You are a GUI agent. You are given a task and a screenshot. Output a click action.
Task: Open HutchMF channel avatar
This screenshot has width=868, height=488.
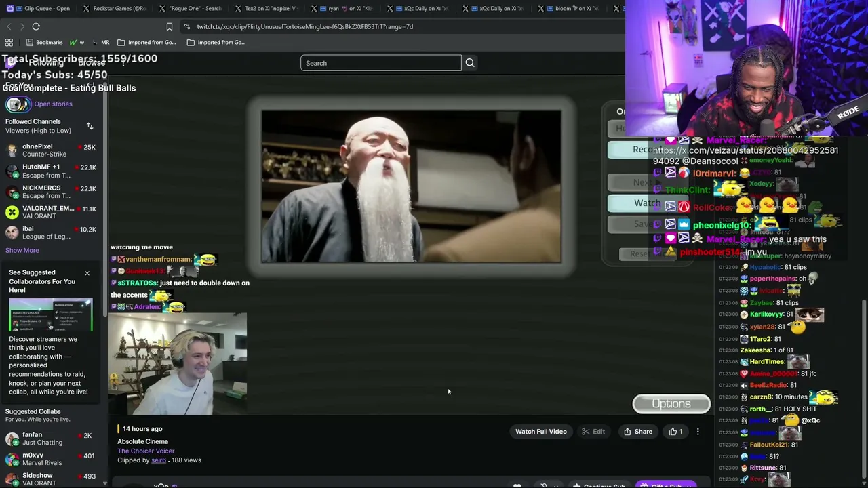(12, 171)
